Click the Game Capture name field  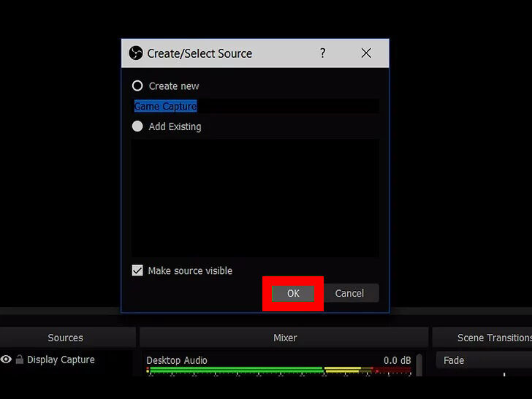255,107
